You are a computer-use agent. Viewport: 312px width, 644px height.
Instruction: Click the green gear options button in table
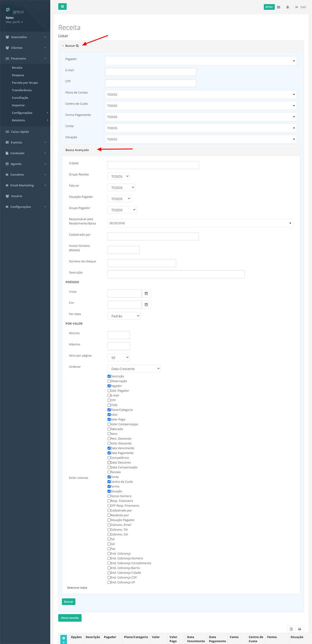tap(63, 639)
